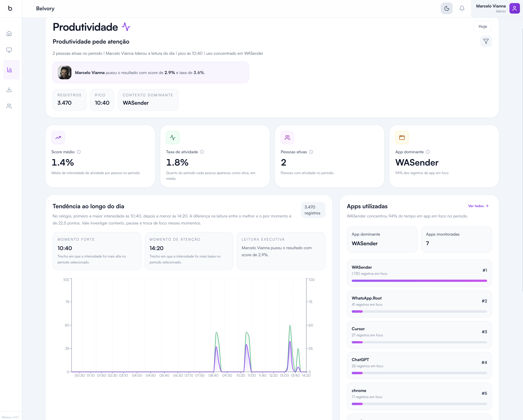This screenshot has width=523, height=420.
Task: Click the 11:00 x-axis label
Action: pyautogui.click(x=252, y=375)
